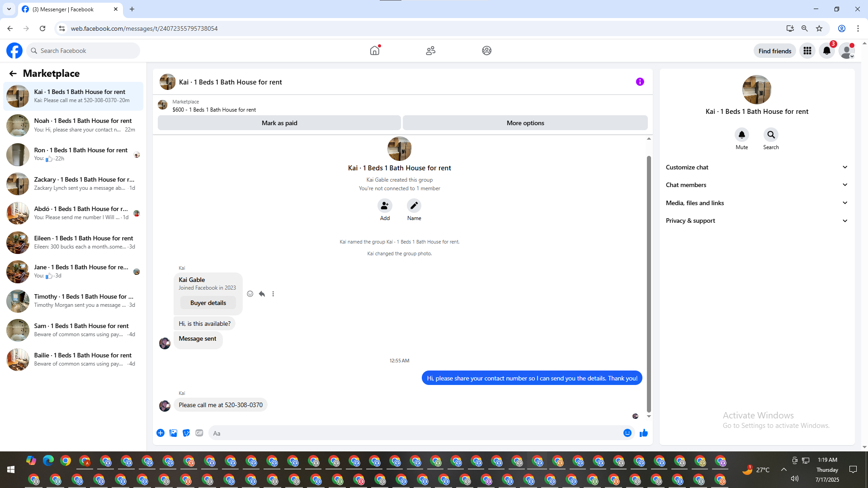868x488 pixels.
Task: Open the browser zoom magnifier icon
Action: pyautogui.click(x=805, y=28)
